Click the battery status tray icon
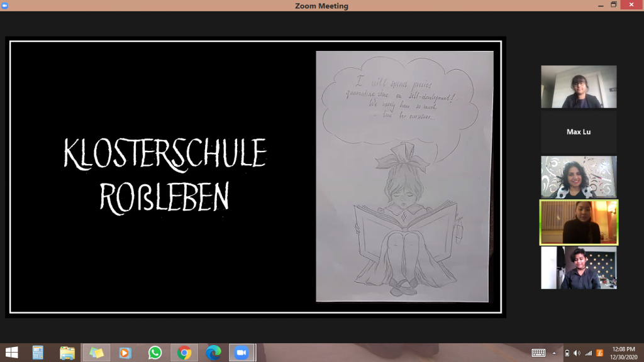 click(x=567, y=353)
